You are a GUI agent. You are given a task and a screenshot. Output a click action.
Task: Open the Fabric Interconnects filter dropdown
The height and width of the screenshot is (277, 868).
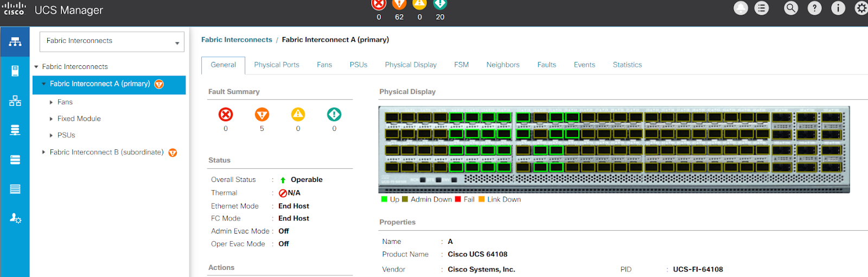click(x=112, y=41)
